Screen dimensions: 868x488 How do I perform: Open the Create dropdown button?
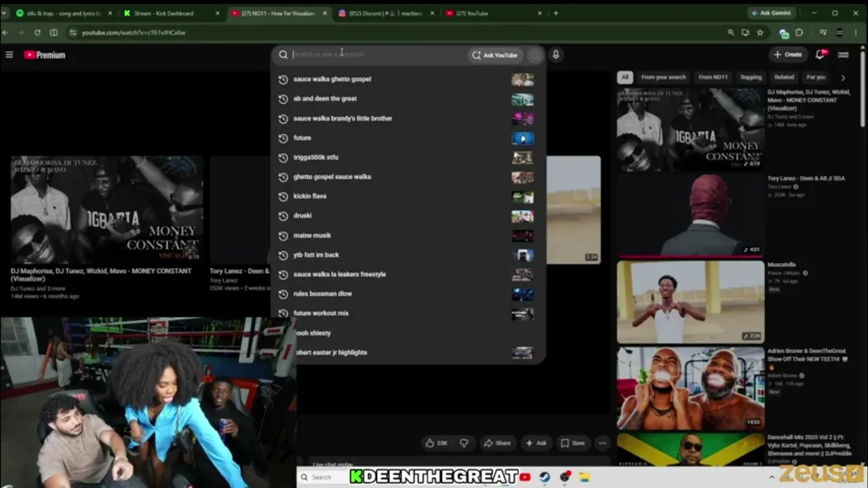pyautogui.click(x=787, y=54)
